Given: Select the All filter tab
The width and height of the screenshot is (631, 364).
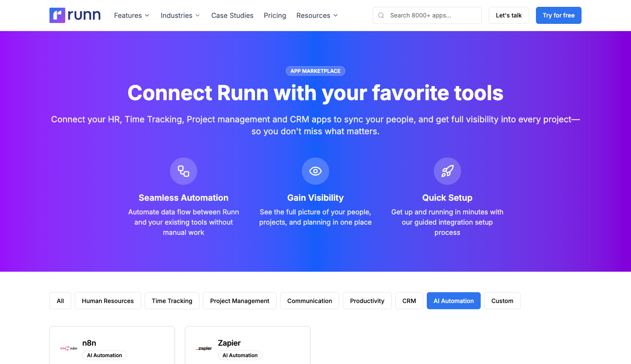Looking at the screenshot, I should tap(60, 301).
